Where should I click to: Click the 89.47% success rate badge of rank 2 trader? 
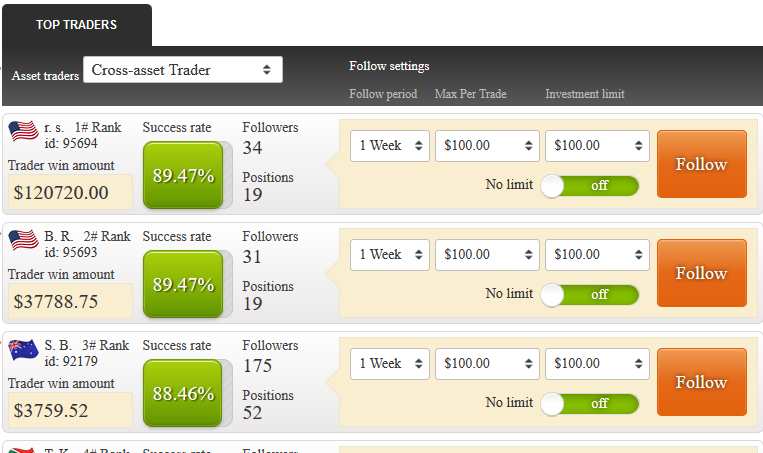(183, 284)
